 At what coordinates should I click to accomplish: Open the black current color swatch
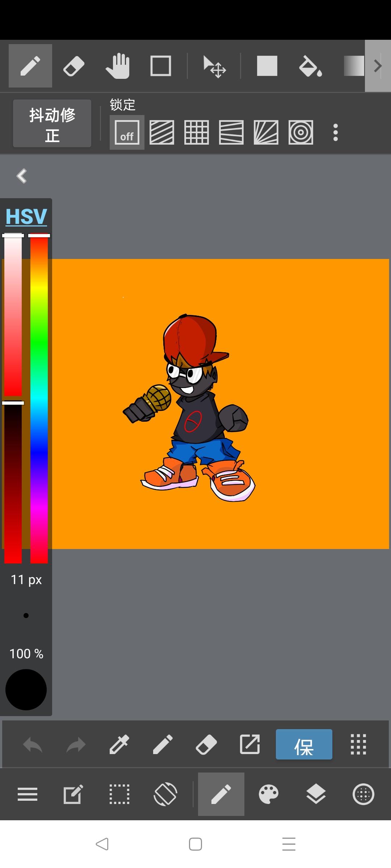26,690
